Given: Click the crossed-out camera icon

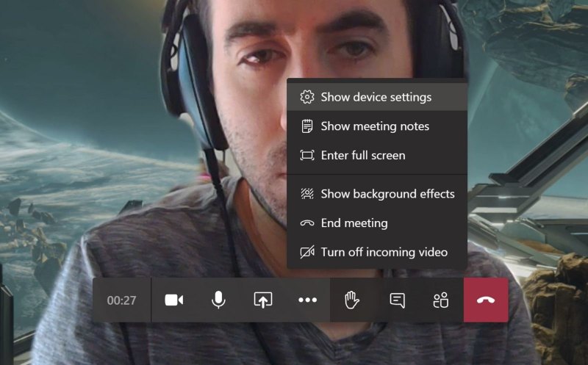Looking at the screenshot, I should tap(307, 252).
